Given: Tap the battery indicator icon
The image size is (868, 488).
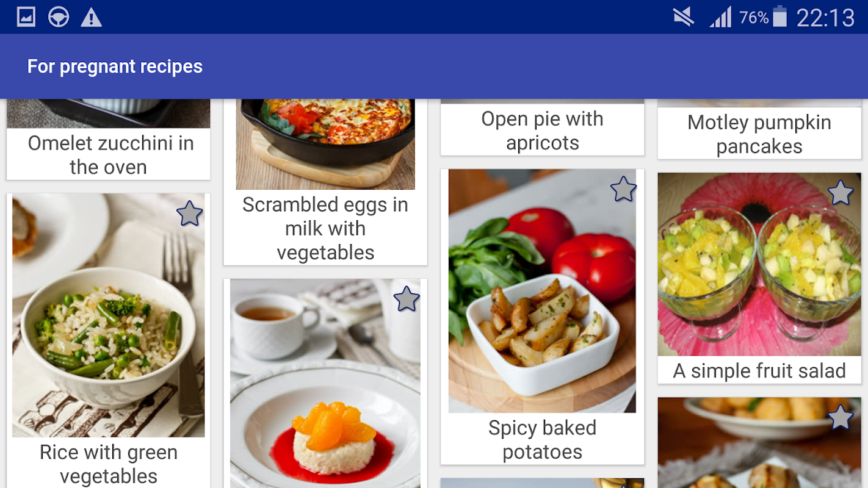Looking at the screenshot, I should coord(779,16).
